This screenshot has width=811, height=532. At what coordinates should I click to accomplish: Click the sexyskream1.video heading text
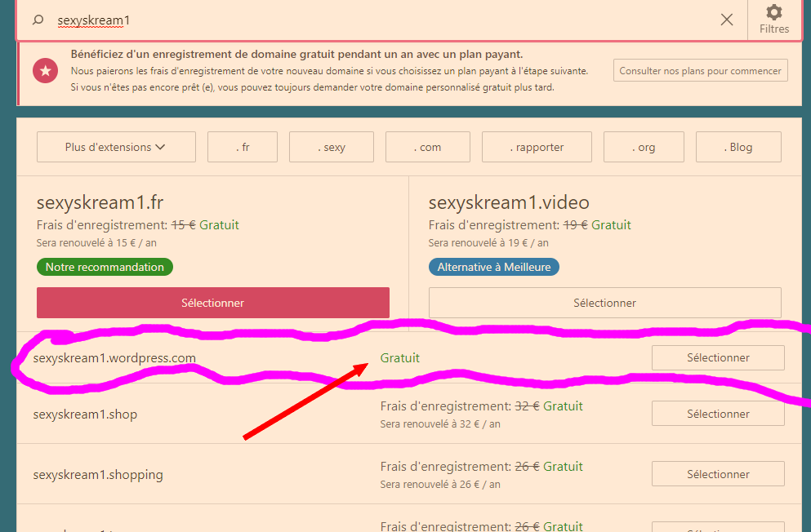click(x=509, y=202)
